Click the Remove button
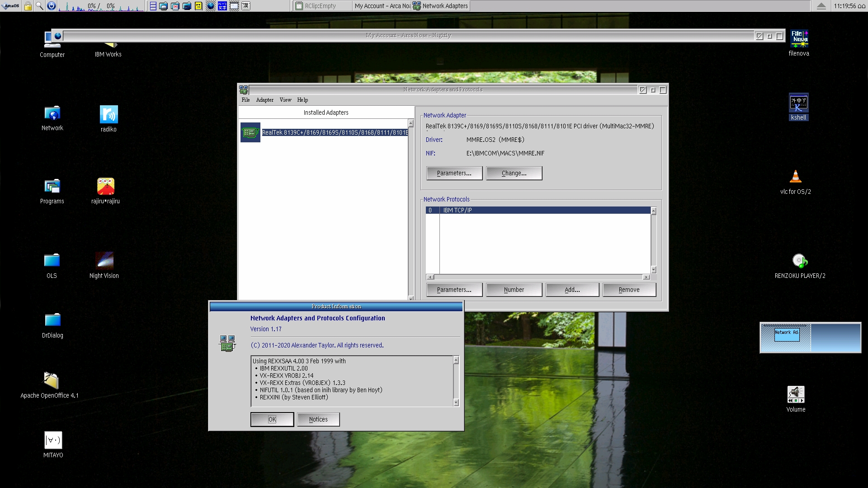868x488 pixels. pyautogui.click(x=629, y=290)
